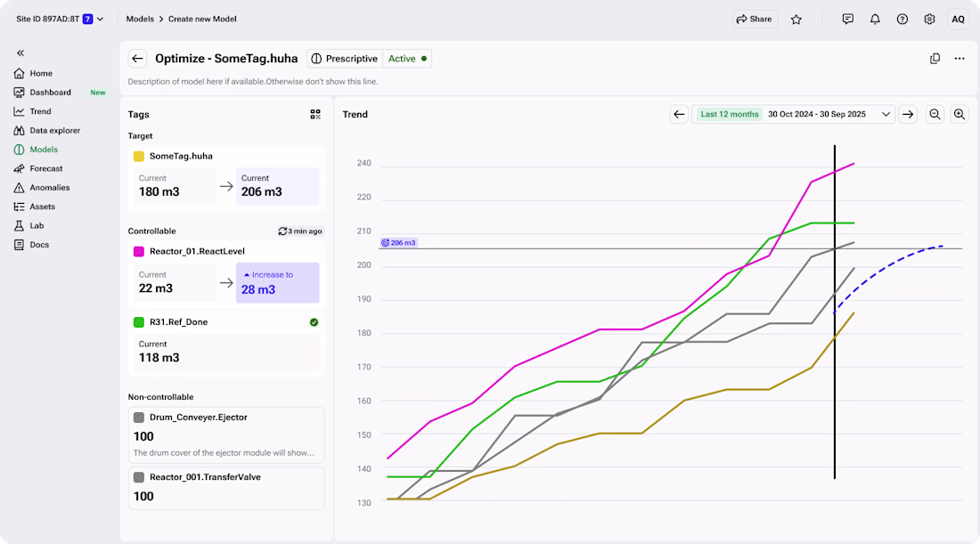Click the Share button
980x544 pixels.
[755, 19]
